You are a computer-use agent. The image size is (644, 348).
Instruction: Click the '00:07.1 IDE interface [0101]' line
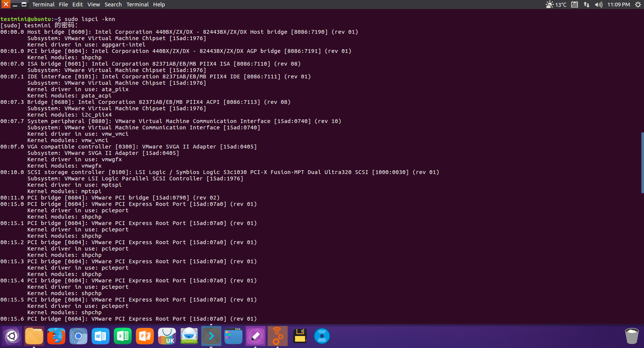pos(155,76)
